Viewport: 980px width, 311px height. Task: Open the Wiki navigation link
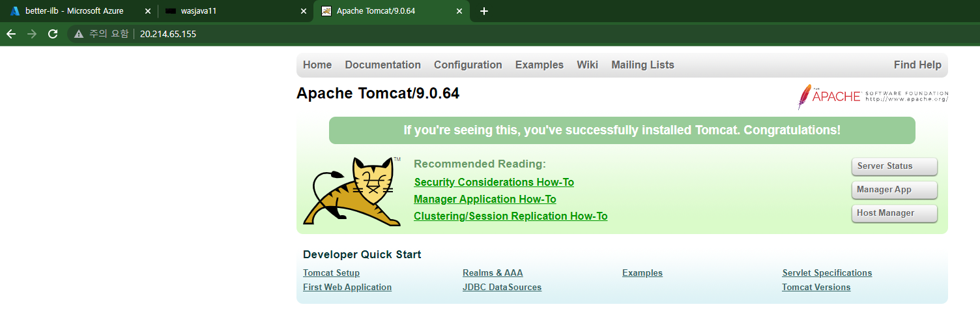[x=587, y=65]
